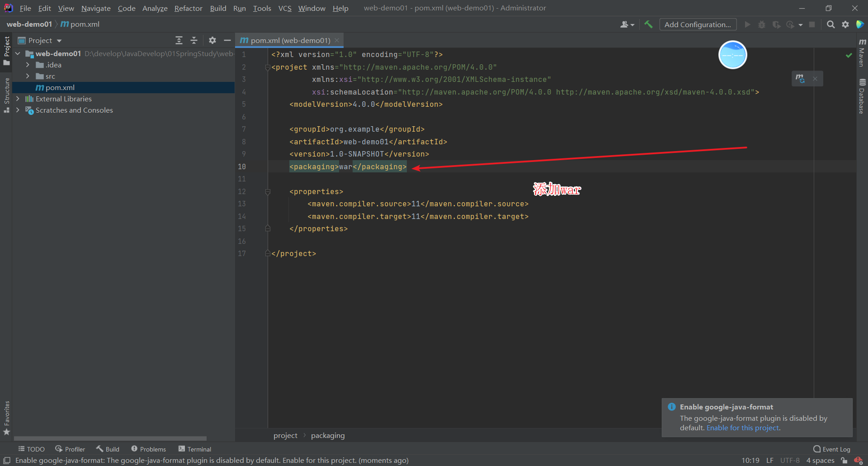Fold the project tag in gutter line 2

click(x=268, y=67)
